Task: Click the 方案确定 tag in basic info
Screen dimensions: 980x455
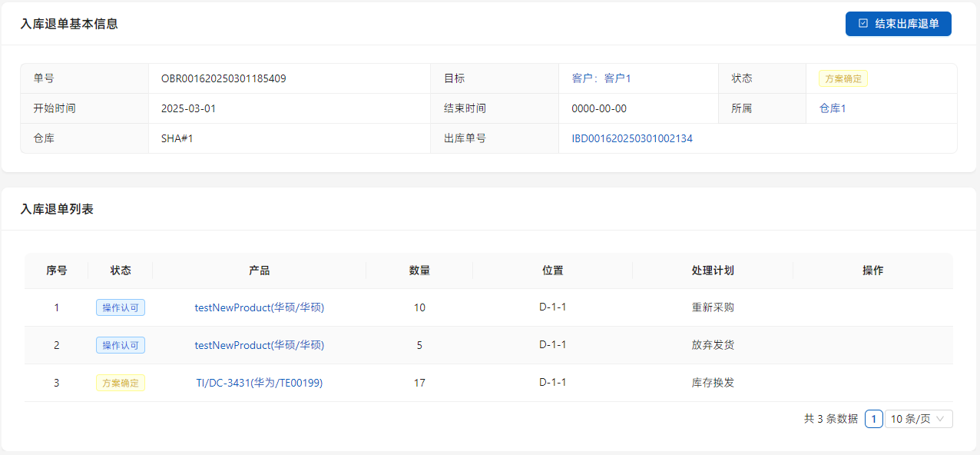Action: [843, 78]
